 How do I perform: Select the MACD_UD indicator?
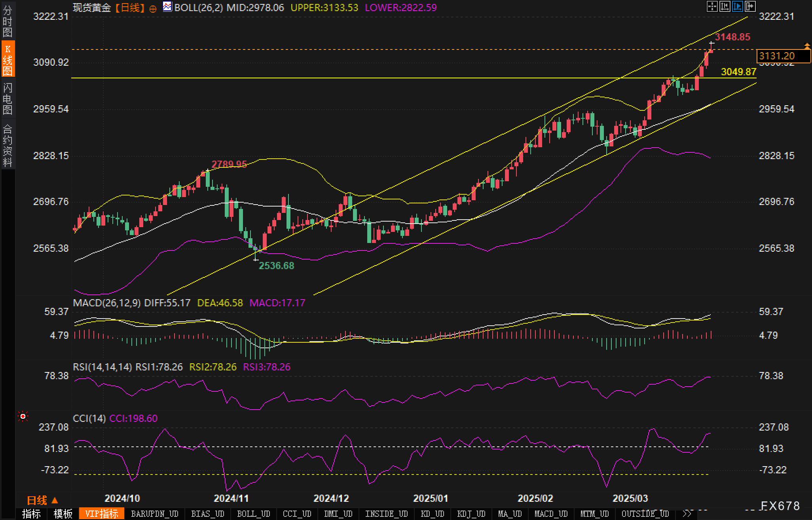point(551,514)
